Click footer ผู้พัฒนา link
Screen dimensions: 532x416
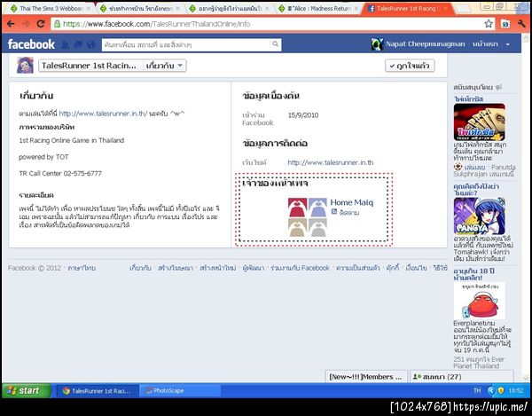(254, 268)
